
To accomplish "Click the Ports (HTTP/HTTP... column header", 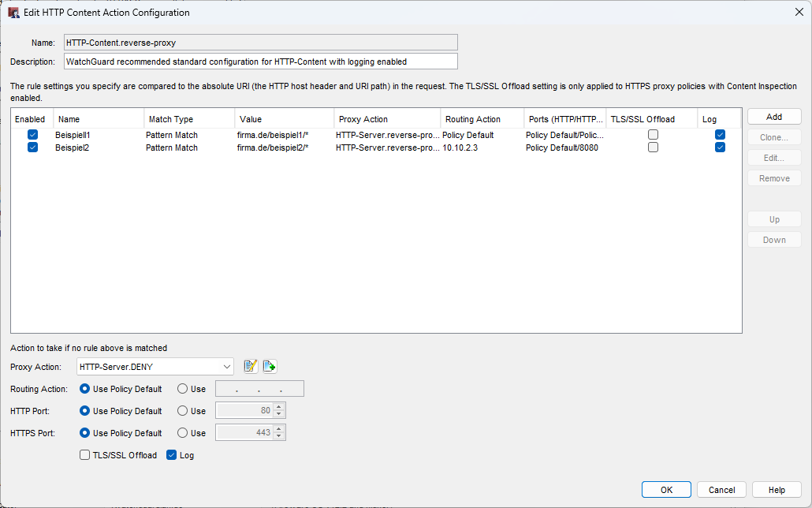I will 565,119.
